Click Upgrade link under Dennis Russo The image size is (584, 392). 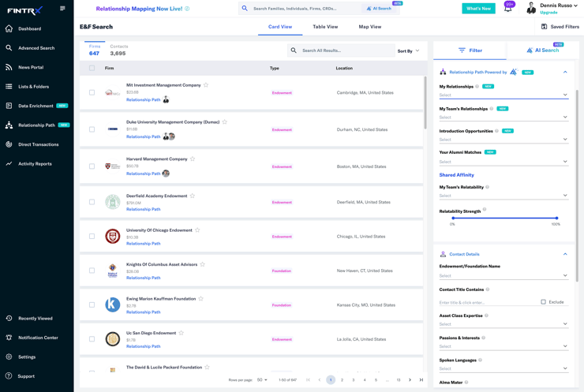coord(548,13)
